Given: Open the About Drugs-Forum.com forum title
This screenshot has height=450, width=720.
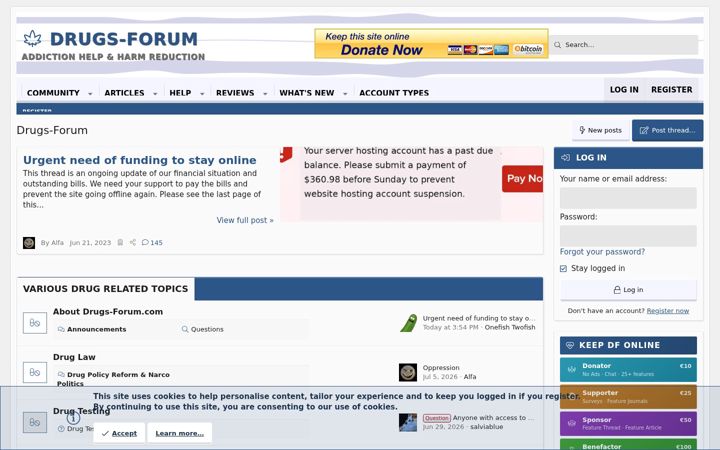Looking at the screenshot, I should [108, 311].
